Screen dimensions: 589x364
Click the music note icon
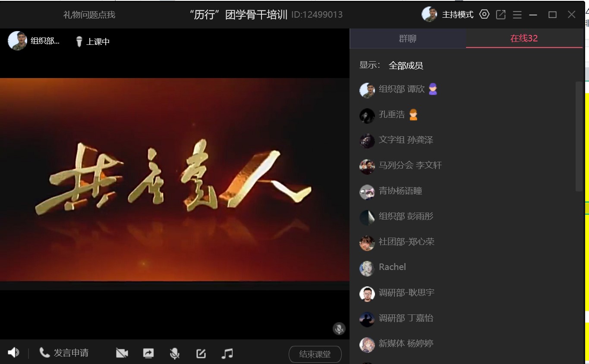point(227,353)
